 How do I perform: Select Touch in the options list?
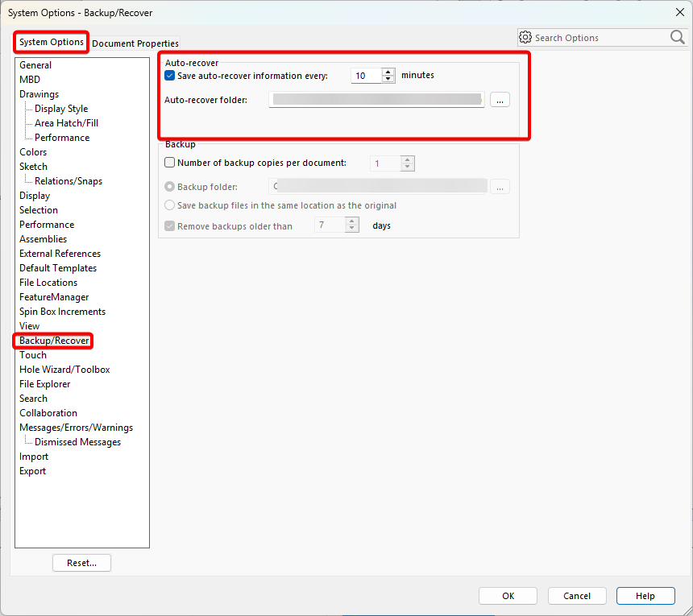[33, 355]
